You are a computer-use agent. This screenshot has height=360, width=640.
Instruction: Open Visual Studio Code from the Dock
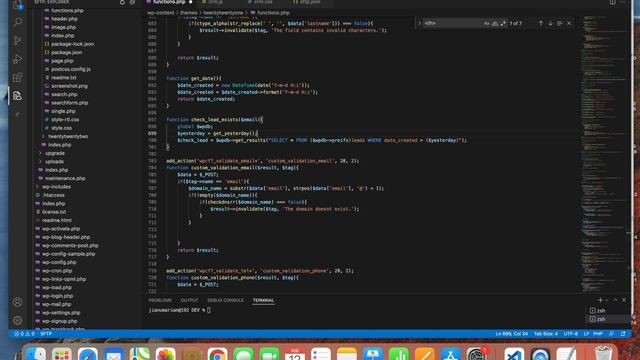[x=514, y=354]
